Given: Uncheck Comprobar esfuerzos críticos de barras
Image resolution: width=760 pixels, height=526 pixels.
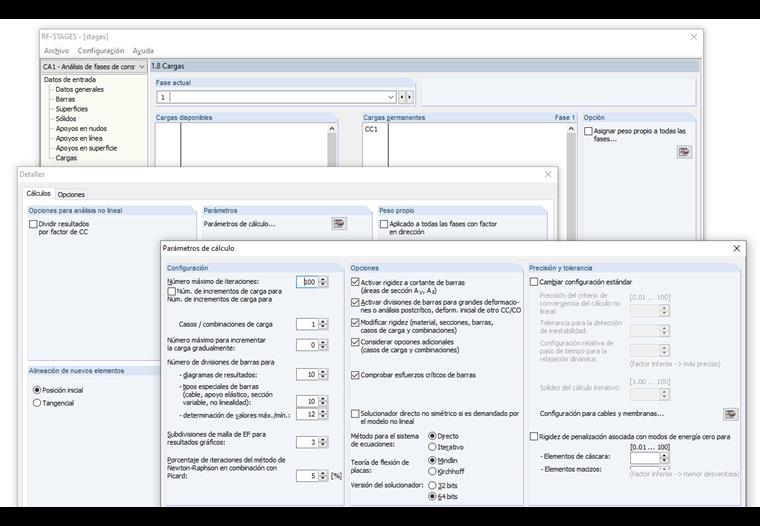Looking at the screenshot, I should click(x=355, y=375).
